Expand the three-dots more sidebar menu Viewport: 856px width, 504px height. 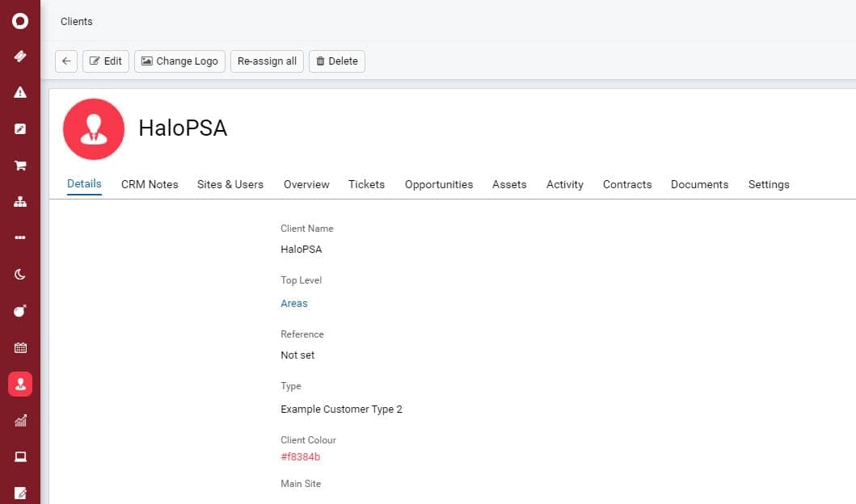20,238
